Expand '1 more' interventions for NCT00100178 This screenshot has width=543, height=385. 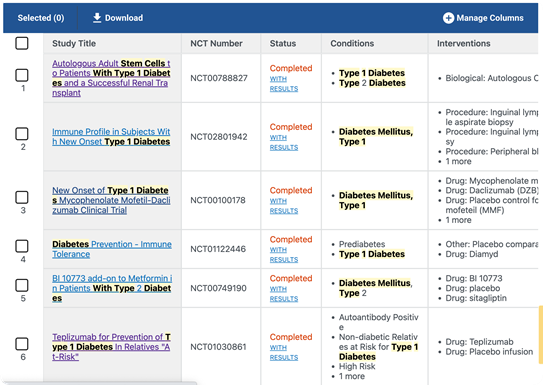458,220
